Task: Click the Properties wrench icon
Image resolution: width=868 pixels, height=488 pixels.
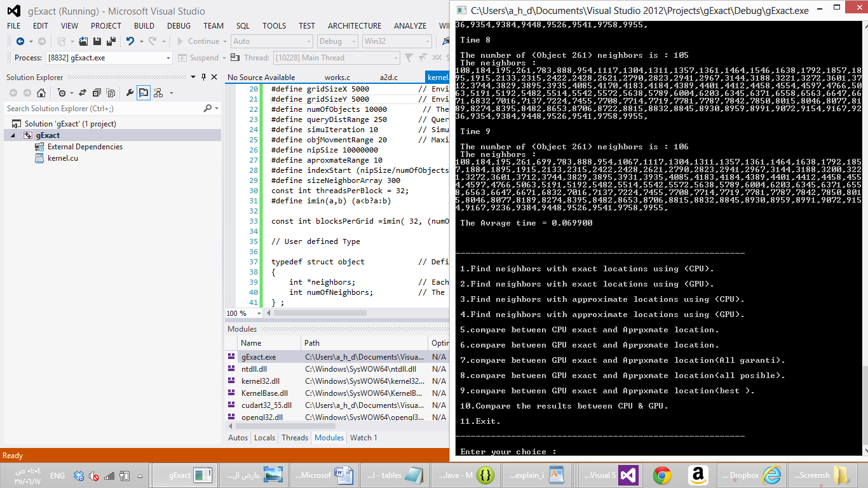Action: [x=130, y=93]
